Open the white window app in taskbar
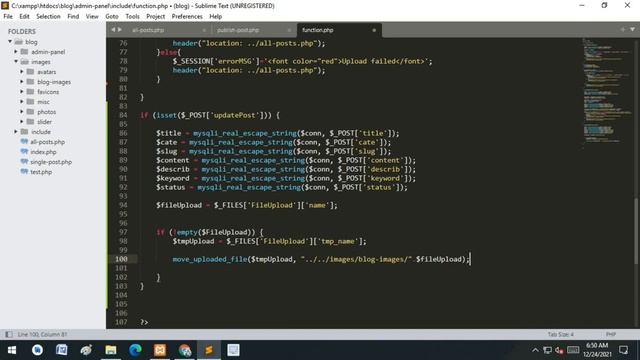Image resolution: width=640 pixels, height=360 pixels. tap(233, 350)
